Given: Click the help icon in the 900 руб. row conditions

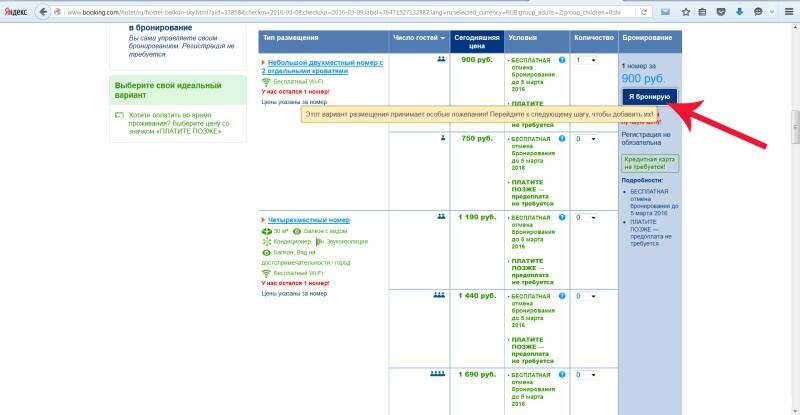Looking at the screenshot, I should 561,60.
